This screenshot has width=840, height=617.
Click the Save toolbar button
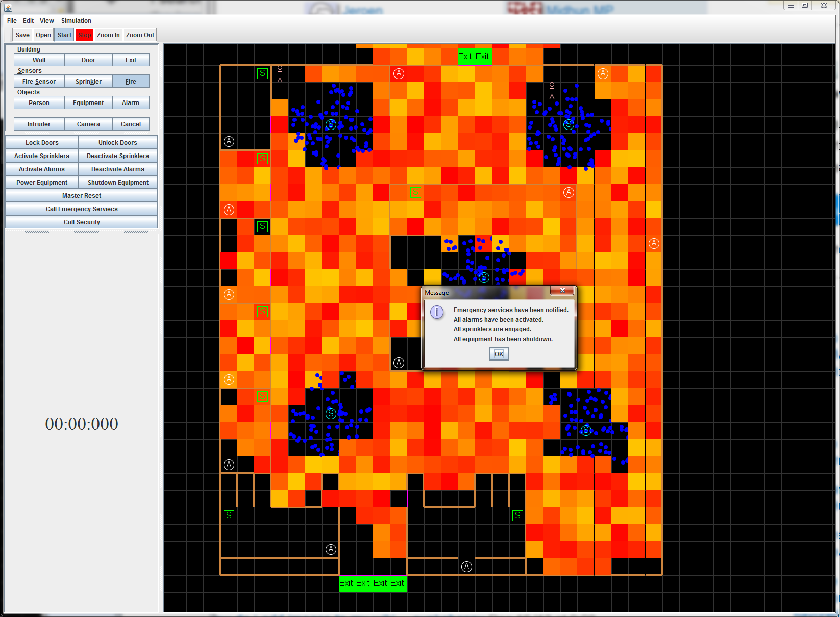tap(22, 35)
